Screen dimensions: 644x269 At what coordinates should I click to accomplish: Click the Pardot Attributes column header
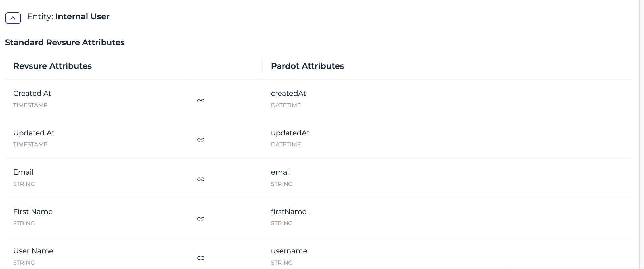308,66
